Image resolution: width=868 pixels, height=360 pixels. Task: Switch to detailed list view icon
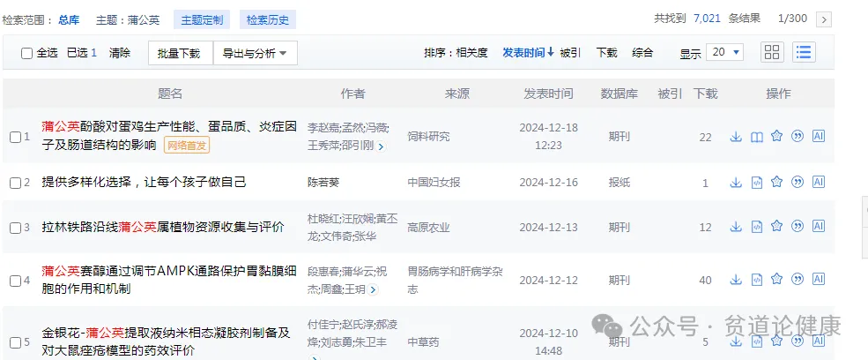click(x=804, y=52)
